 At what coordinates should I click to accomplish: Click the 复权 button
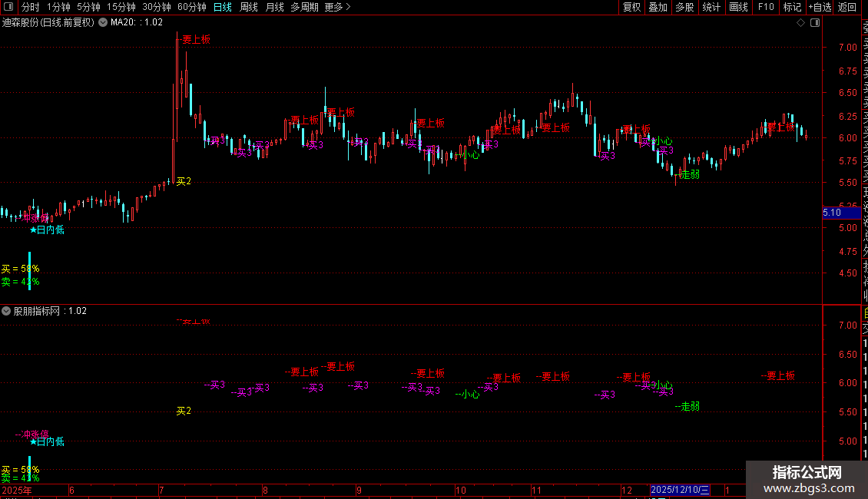coord(631,7)
